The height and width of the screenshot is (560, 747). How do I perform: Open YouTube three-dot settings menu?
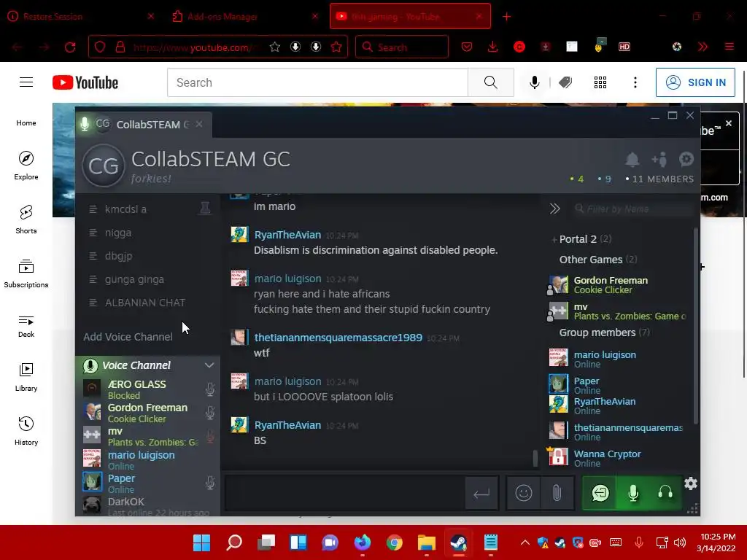coord(635,82)
